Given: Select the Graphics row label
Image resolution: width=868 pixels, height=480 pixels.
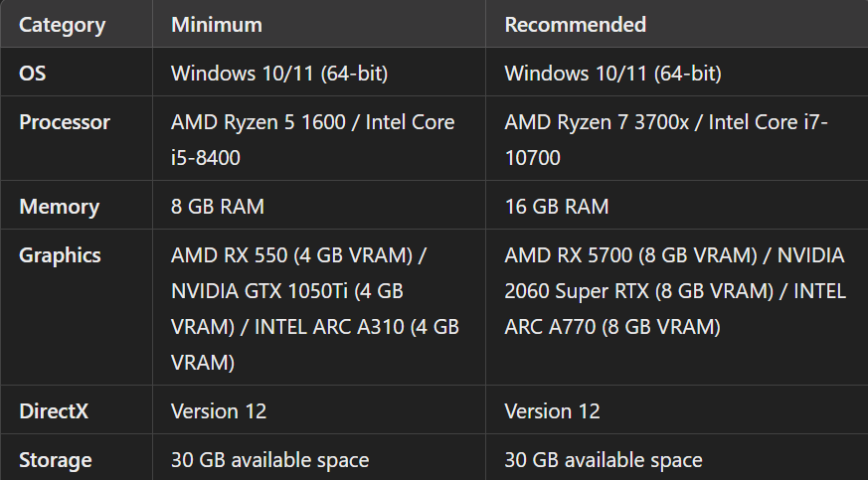Looking at the screenshot, I should (60, 255).
